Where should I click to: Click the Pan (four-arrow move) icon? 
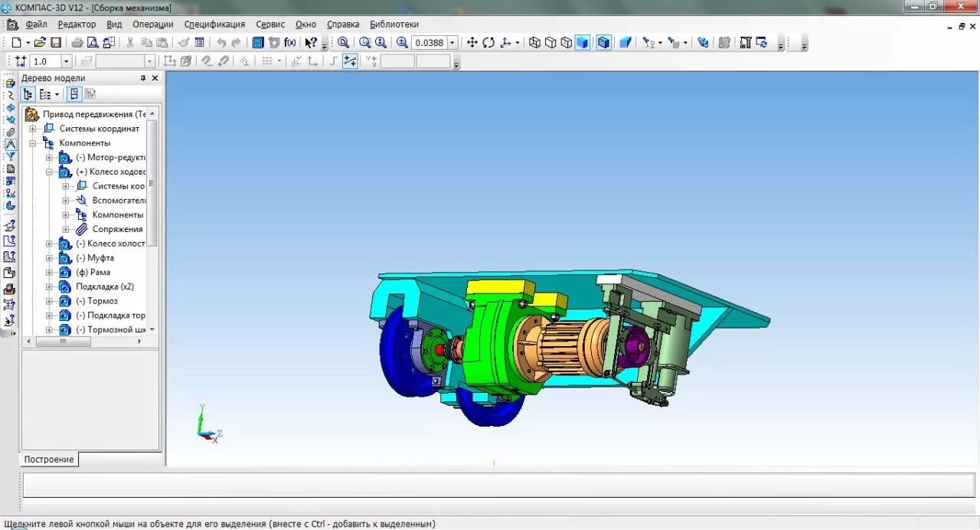(472, 43)
